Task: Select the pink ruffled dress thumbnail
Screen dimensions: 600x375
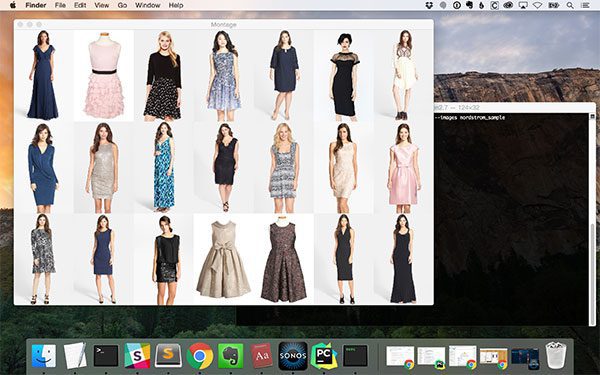Action: coord(104,76)
